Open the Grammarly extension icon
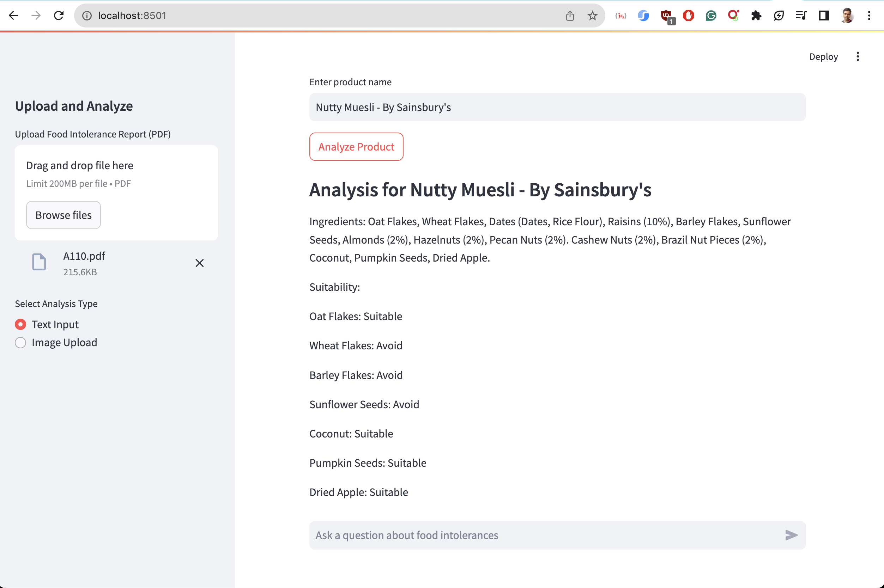 (x=711, y=16)
